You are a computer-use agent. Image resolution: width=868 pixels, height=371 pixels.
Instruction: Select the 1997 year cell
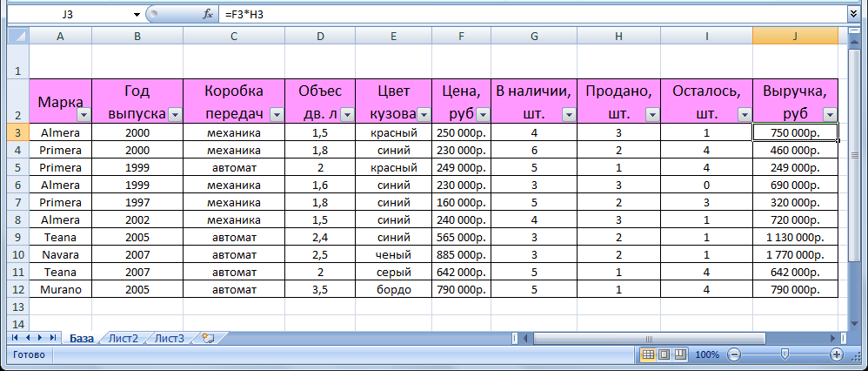point(137,202)
